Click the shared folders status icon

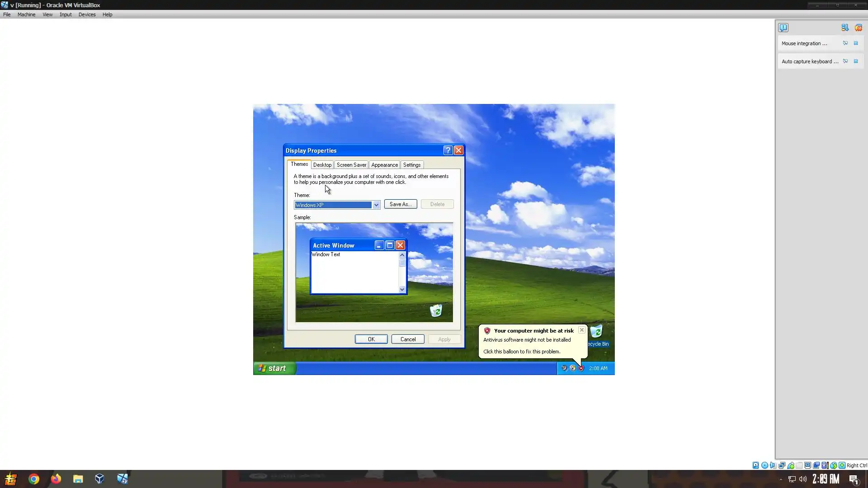coord(799,465)
